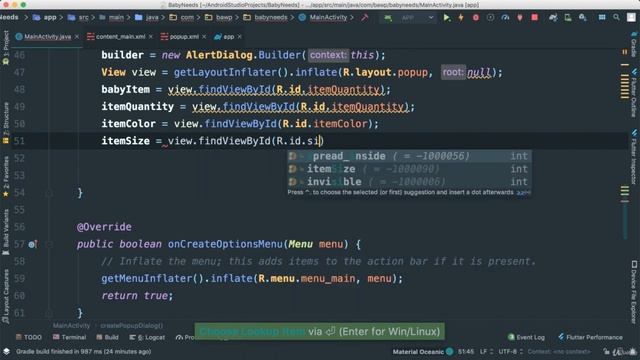Open the Flutter Outline side panel
The image size is (640, 360).
coord(634,93)
